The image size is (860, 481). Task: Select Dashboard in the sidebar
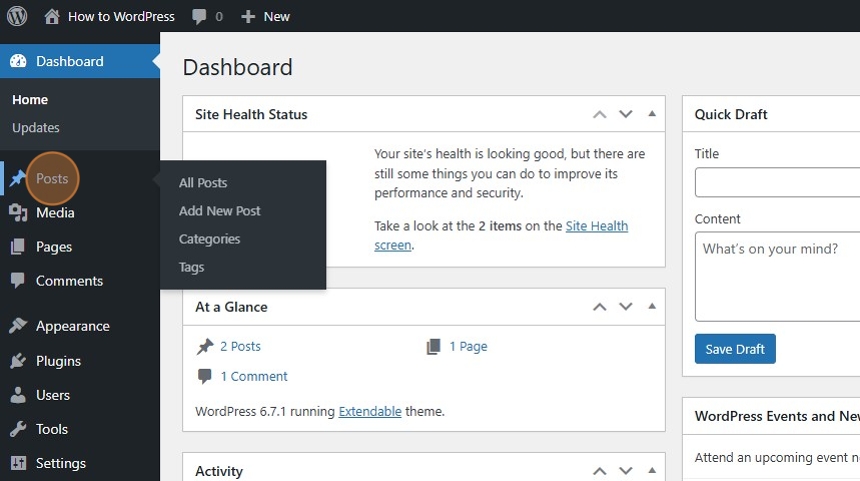pyautogui.click(x=80, y=61)
